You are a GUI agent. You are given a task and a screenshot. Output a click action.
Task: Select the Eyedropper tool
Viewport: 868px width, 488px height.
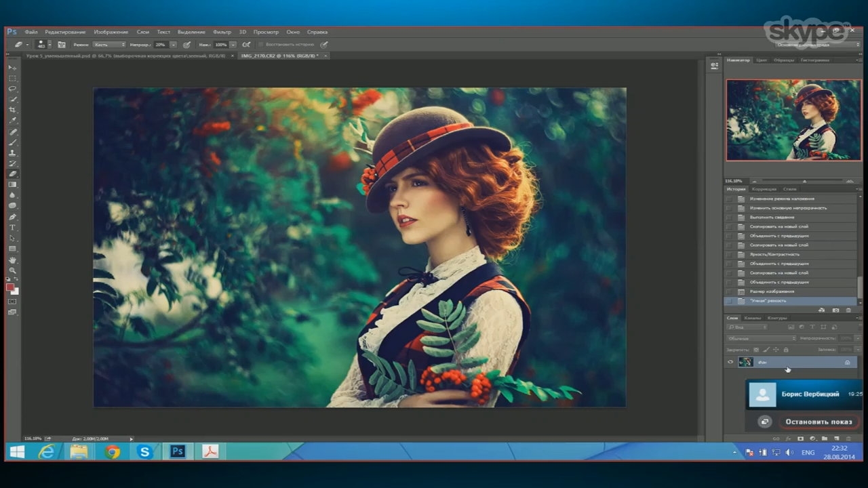coord(12,121)
